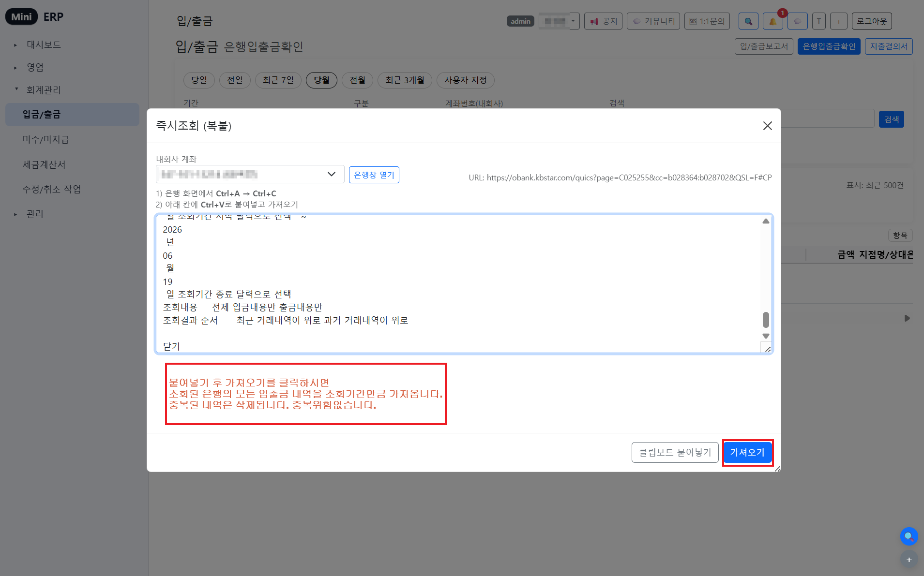Image resolution: width=924 pixels, height=576 pixels.
Task: Open notifications bell icon
Action: pyautogui.click(x=773, y=21)
